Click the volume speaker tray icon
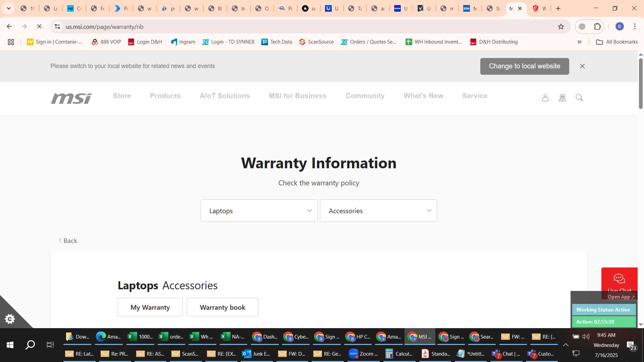 coord(586,337)
